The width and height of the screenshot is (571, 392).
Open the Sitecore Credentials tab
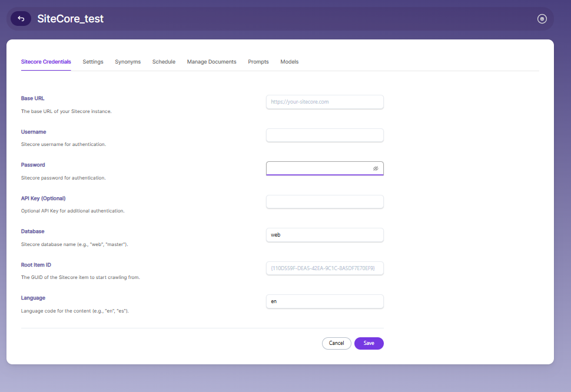[46, 62]
